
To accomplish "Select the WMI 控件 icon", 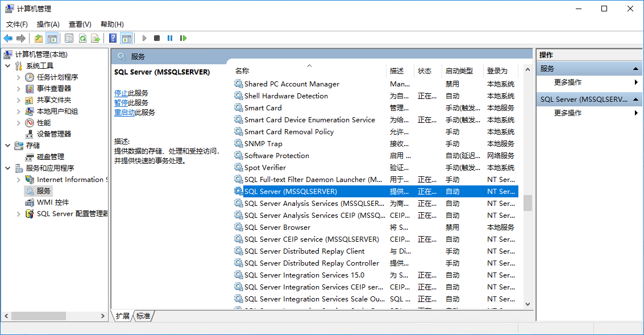I will click(30, 202).
